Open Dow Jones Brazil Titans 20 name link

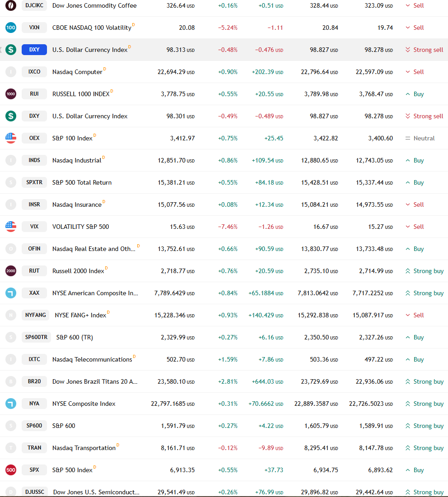pyautogui.click(x=95, y=381)
